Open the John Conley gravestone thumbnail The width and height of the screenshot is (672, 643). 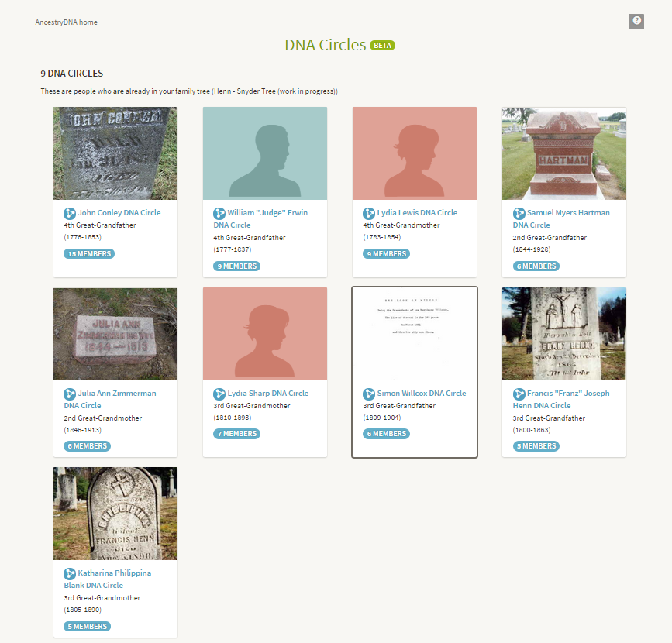pos(115,153)
